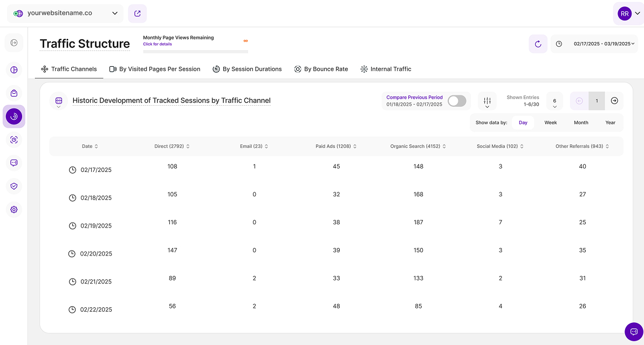The width and height of the screenshot is (644, 345).
Task: Click the refresh data icon
Action: click(x=538, y=44)
